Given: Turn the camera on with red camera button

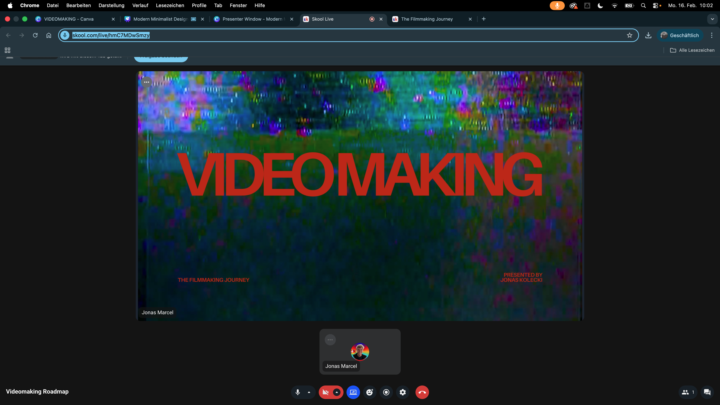Looking at the screenshot, I should [x=326, y=392].
